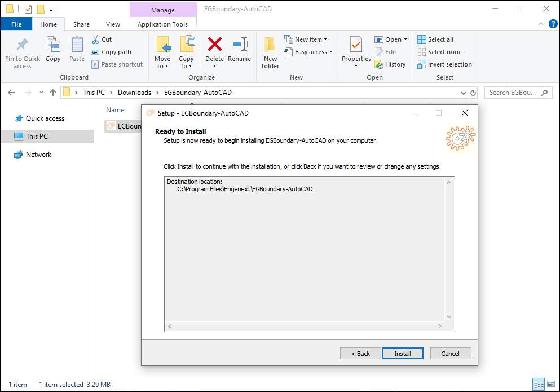Open the File menu
The width and height of the screenshot is (560, 392).
16,24
